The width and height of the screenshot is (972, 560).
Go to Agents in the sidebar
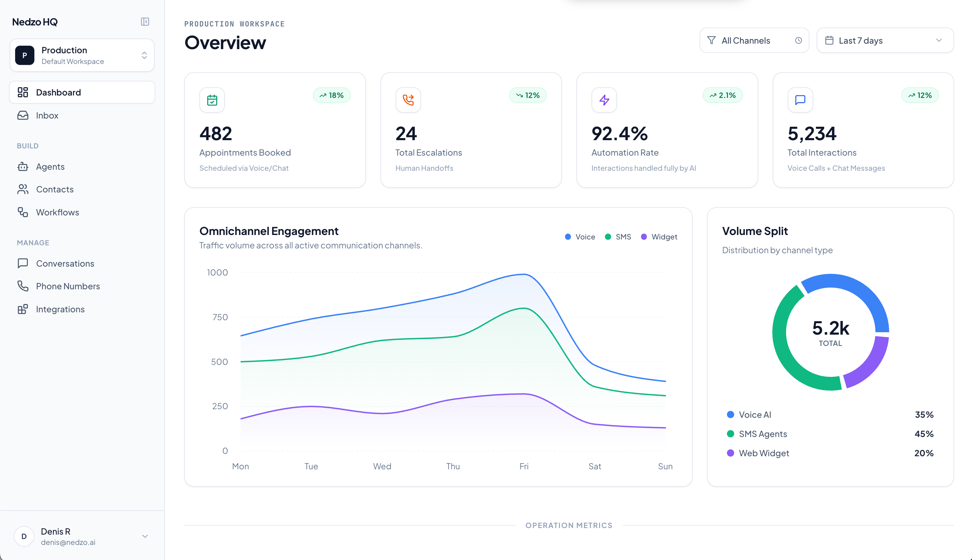[50, 167]
